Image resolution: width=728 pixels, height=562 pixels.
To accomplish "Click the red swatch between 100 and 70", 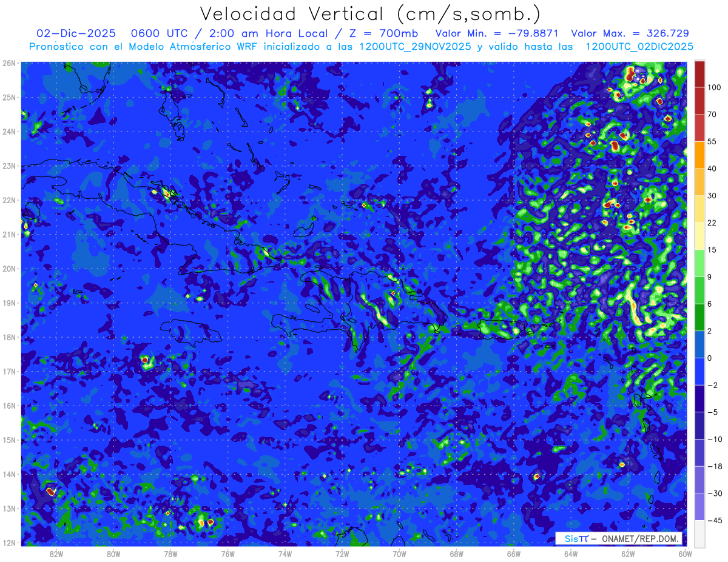I will 699,101.
